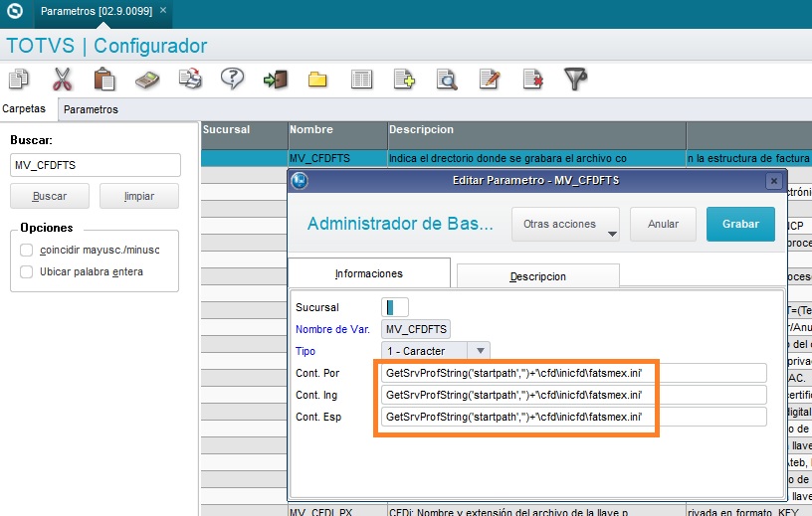Viewport: 812px width, 516px height.
Task: Close the Editar Parametro dialog
Action: click(773, 181)
